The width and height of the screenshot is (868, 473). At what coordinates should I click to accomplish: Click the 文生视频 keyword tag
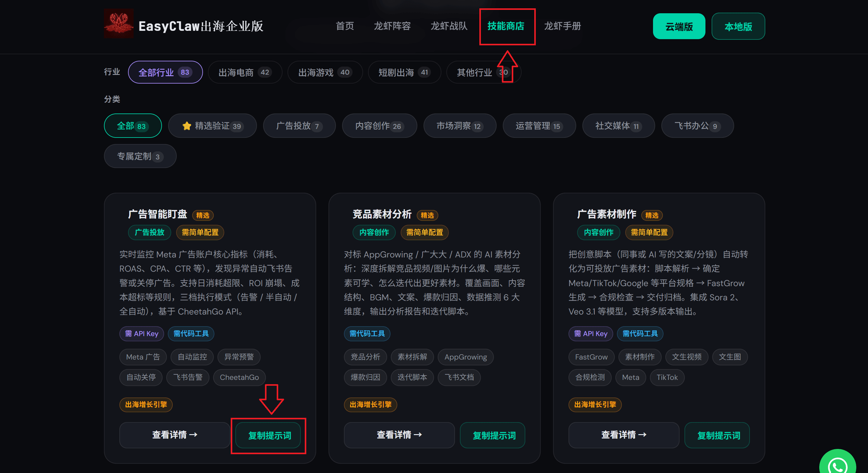[x=687, y=357]
